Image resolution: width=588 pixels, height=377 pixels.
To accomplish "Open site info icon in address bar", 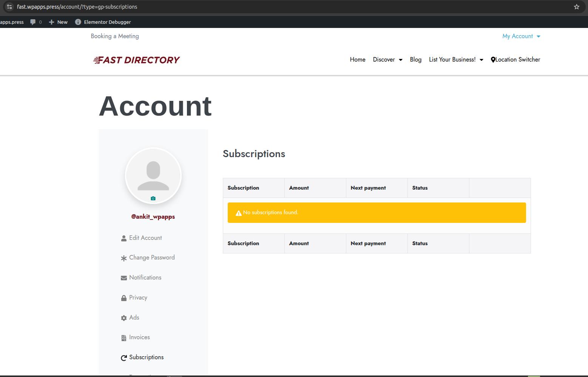I will click(9, 7).
